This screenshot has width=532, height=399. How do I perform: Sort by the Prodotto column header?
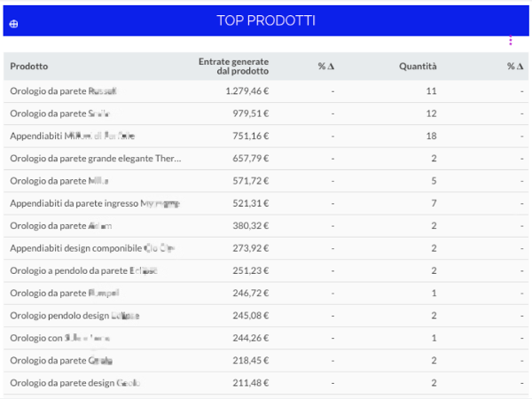(x=29, y=66)
